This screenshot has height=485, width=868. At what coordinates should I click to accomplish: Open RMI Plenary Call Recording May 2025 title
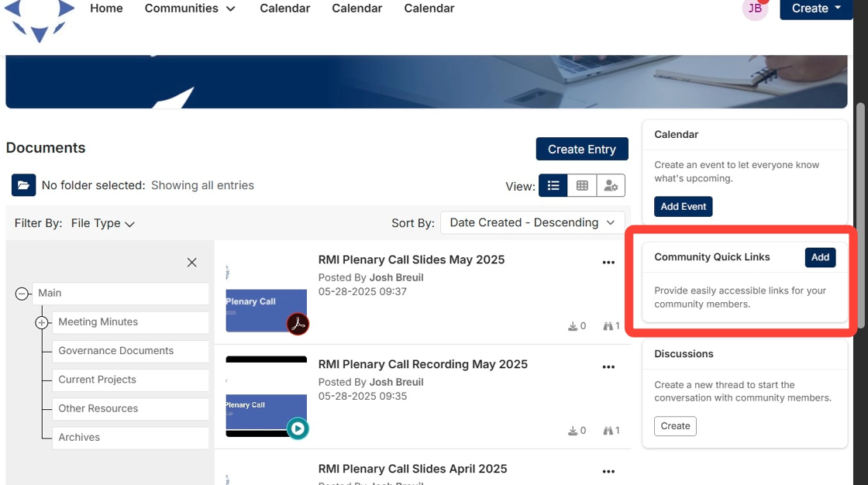tap(423, 364)
